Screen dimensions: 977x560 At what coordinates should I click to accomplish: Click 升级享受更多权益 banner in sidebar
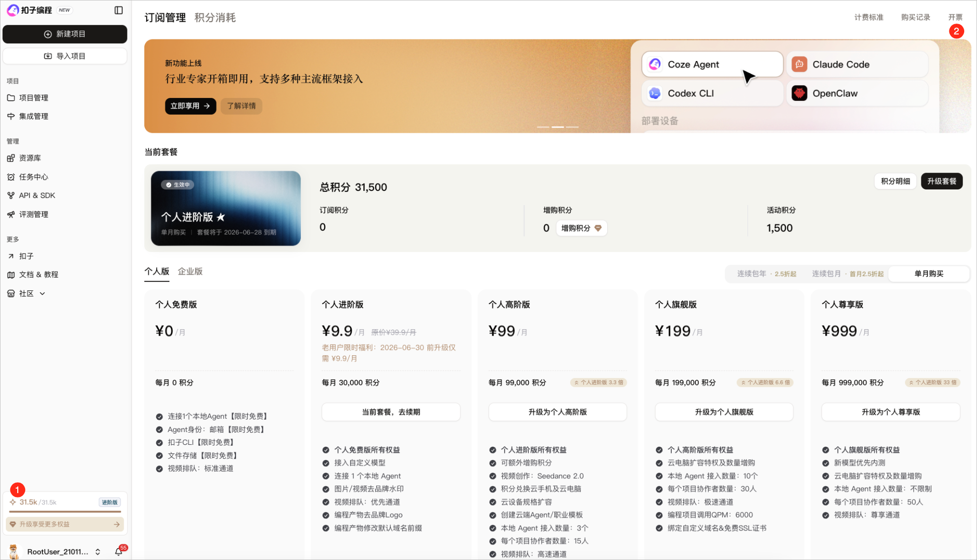click(x=65, y=524)
